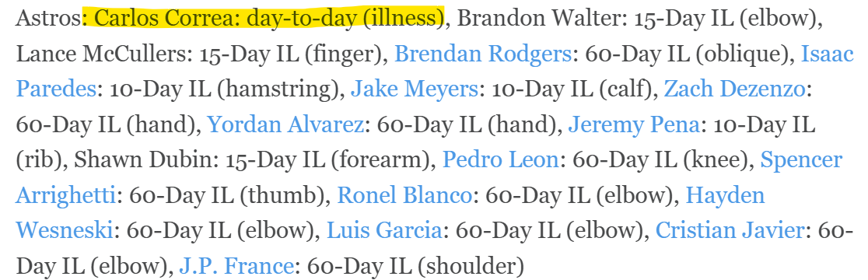Click the Astros team label

[x=48, y=18]
